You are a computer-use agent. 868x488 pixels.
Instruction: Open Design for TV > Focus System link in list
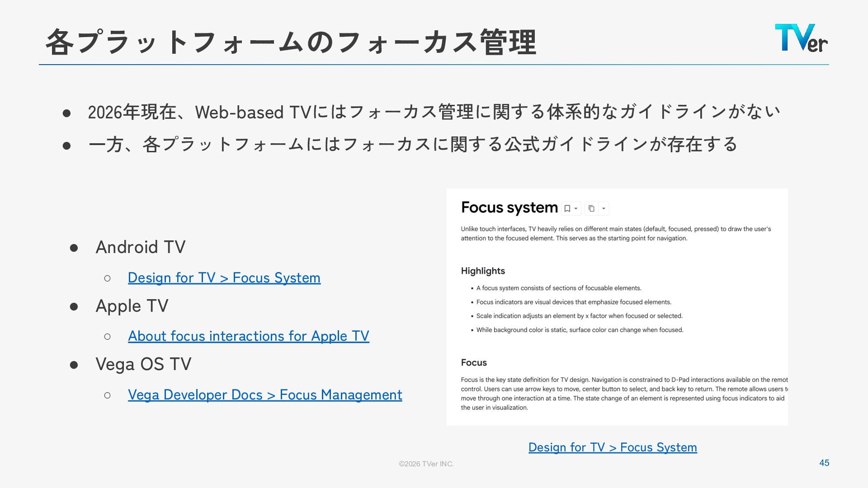[224, 277]
